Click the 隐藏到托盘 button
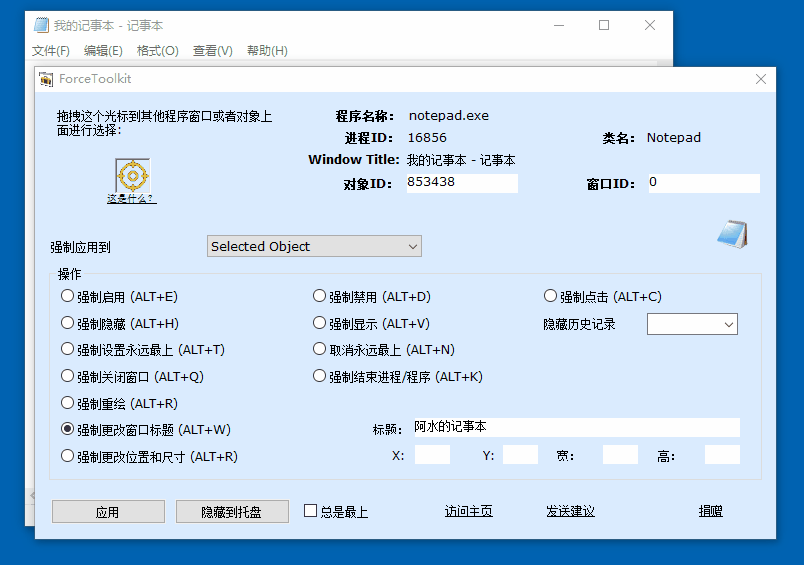The width and height of the screenshot is (804, 565). pos(232,512)
